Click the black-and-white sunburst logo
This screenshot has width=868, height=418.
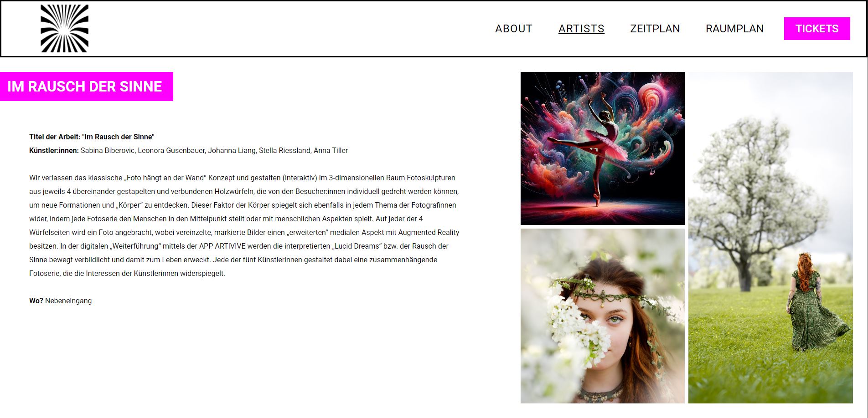click(x=64, y=28)
